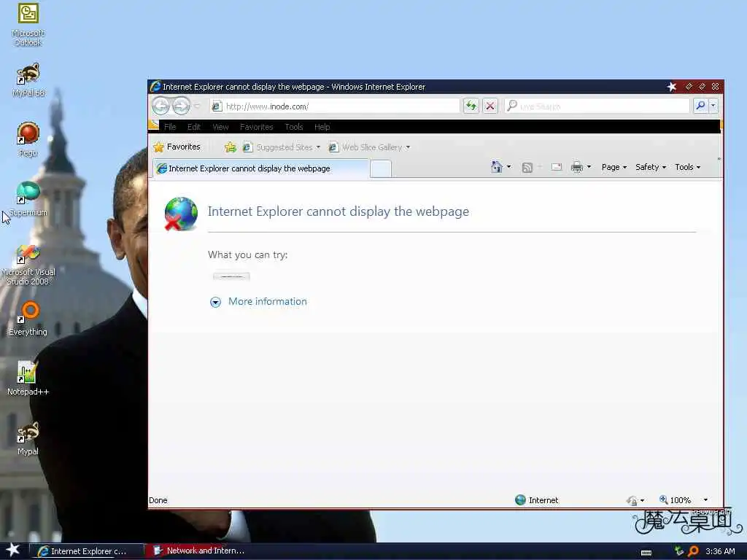This screenshot has height=560, width=747.
Task: Open the Edit menu
Action: pos(193,127)
